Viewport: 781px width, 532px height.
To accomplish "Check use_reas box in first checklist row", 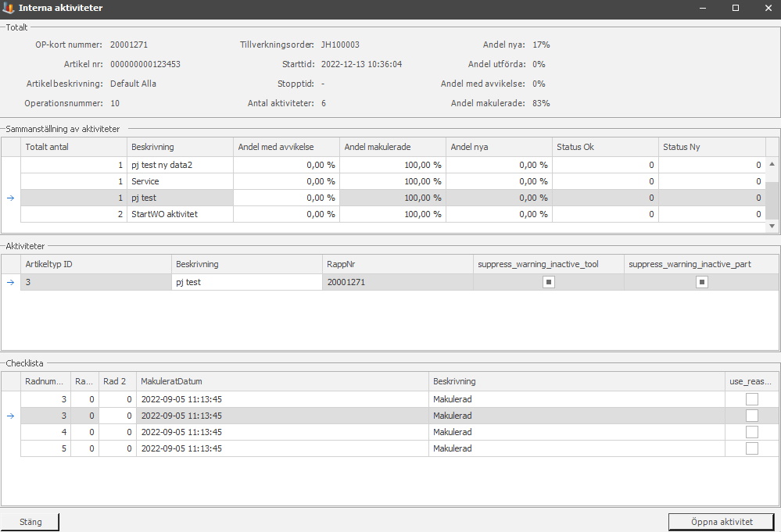I will pos(751,399).
